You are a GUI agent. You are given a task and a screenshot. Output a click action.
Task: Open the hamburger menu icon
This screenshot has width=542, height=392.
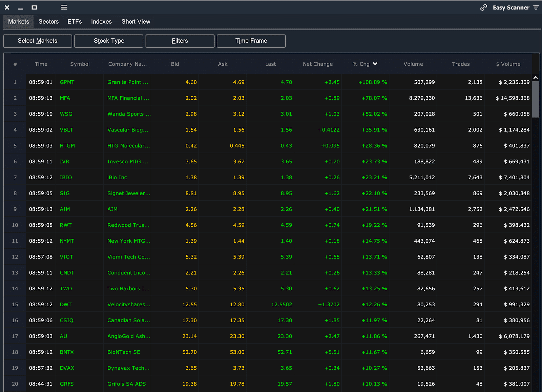click(64, 7)
